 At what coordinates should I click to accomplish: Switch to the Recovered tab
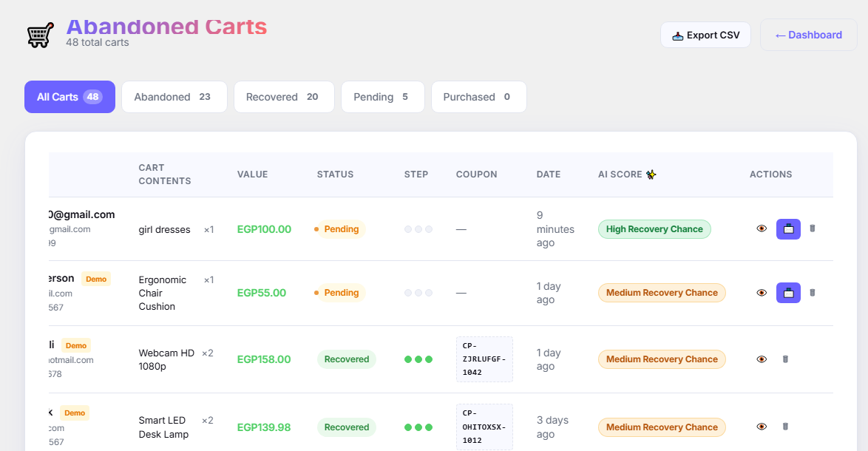coord(284,97)
